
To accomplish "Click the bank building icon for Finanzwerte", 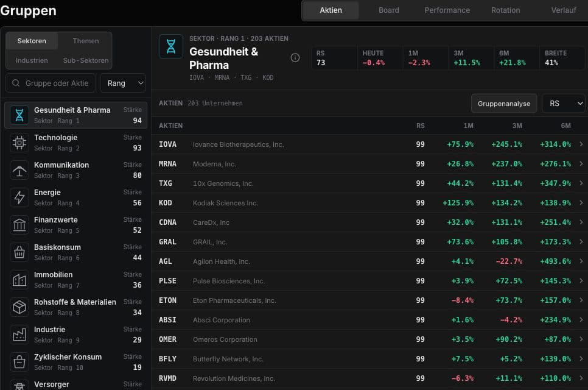I will 19,225.
